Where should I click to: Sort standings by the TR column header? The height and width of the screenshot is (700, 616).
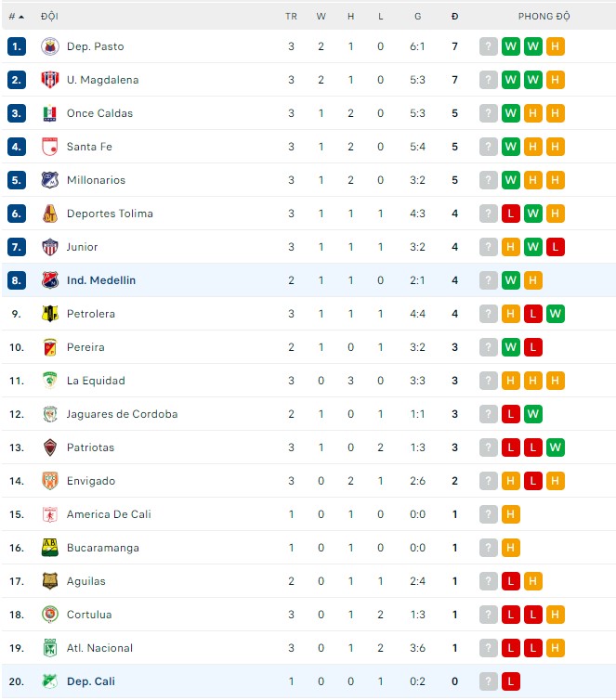[291, 16]
